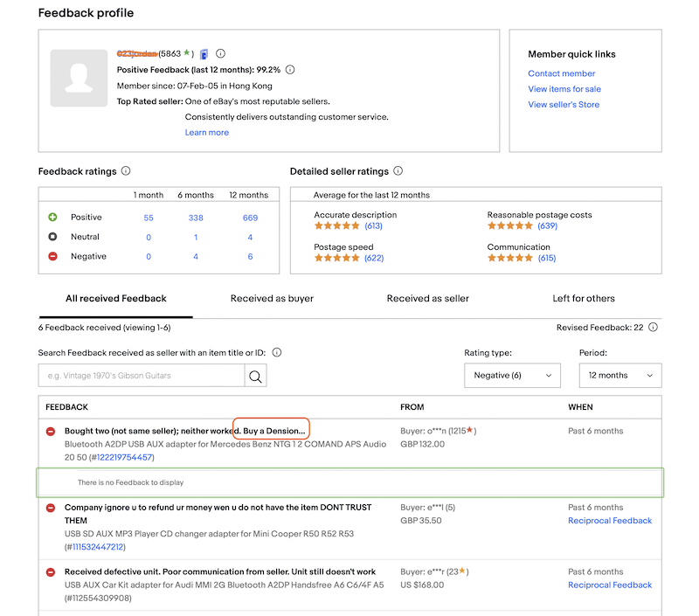This screenshot has width=699, height=616.
Task: Click the Learn more link
Action: click(207, 133)
